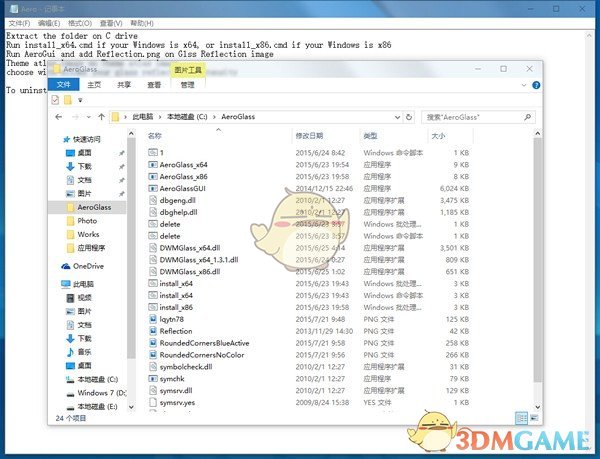This screenshot has width=600, height=459.
Task: Sort files by the 类型 column header
Action: pos(370,136)
